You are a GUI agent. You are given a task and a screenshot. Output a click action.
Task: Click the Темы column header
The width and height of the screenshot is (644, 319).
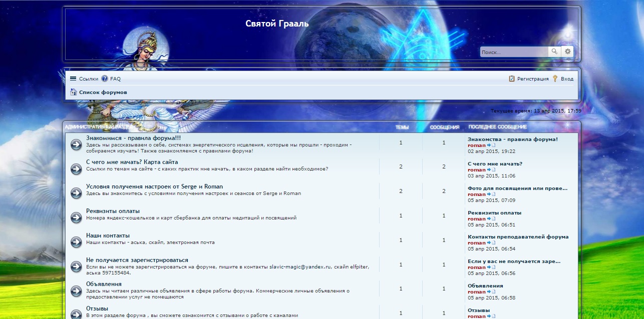click(x=402, y=127)
